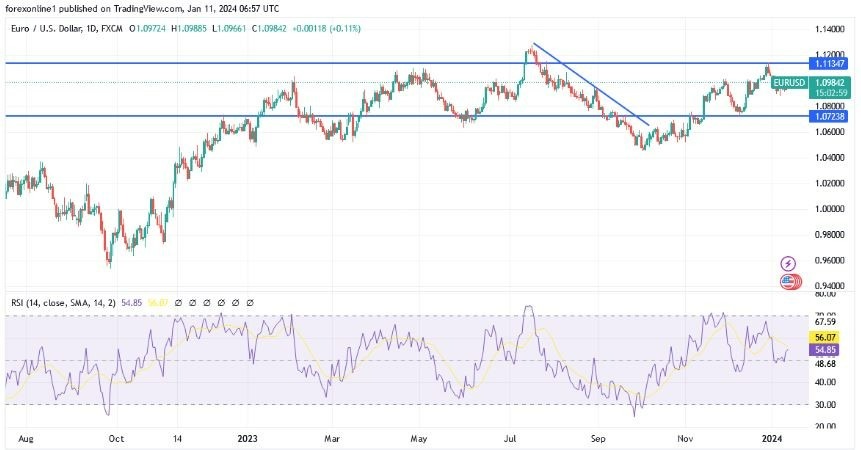The image size is (861, 450).
Task: Click the Jul label on time axis
Action: click(511, 439)
